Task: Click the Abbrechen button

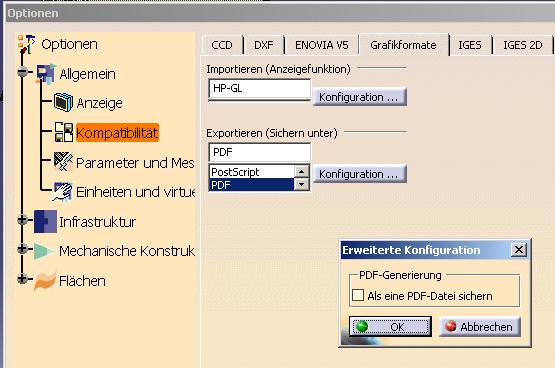Action: [x=480, y=326]
